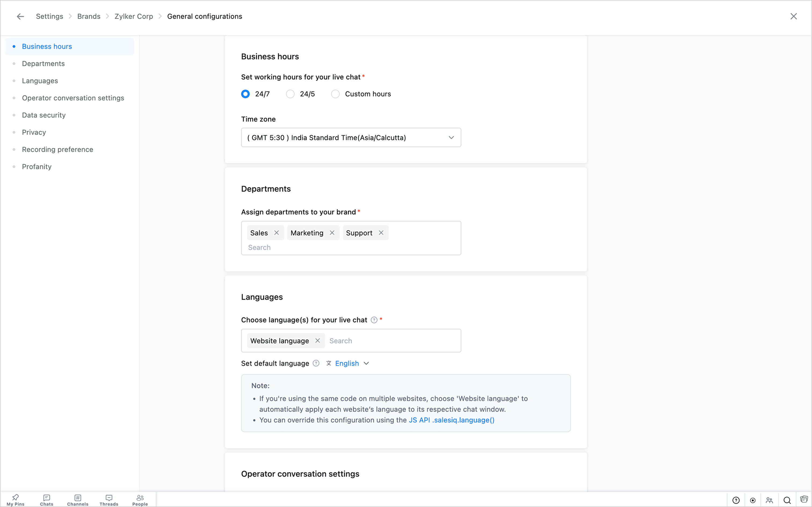Screen dimensions: 812x507
Task: Click the search magnifier icon at bottom right
Action: 787,500
